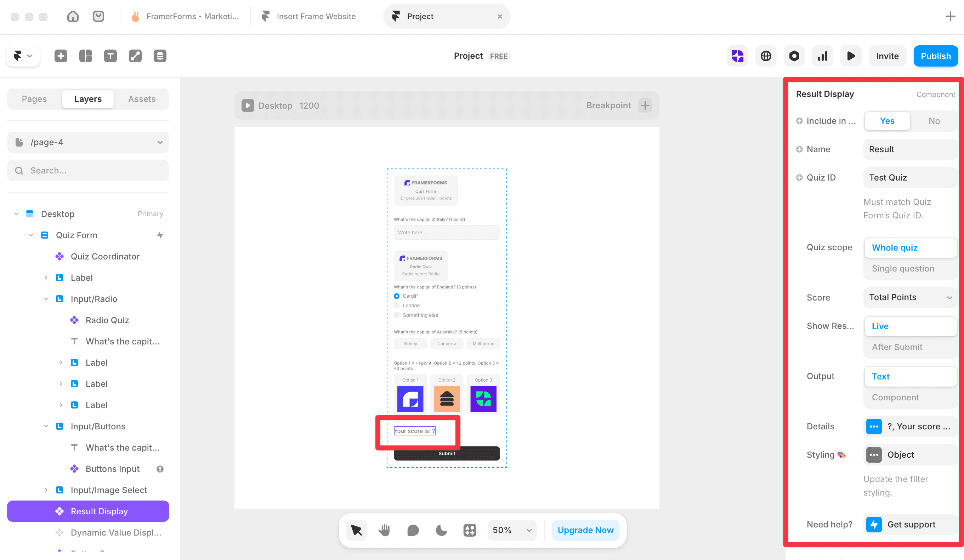This screenshot has height=560, width=964.
Task: Open site settings hexagon icon
Action: [794, 56]
